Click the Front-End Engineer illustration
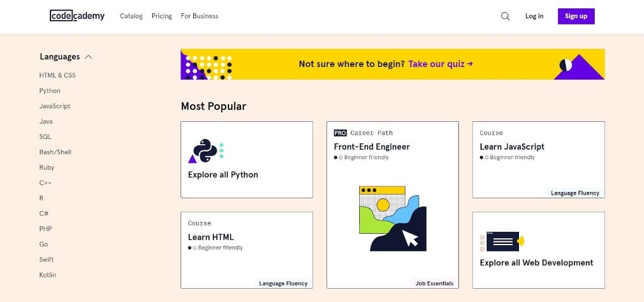 coord(393,219)
